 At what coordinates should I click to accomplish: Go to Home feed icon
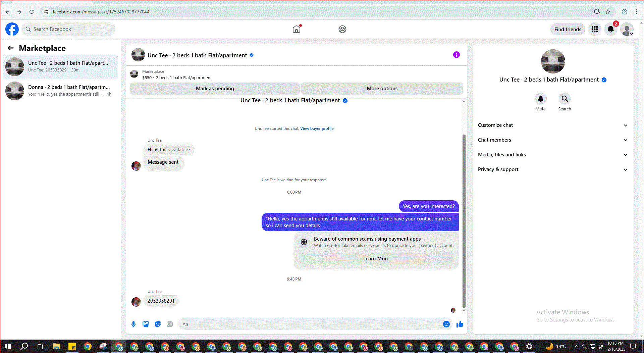click(297, 29)
